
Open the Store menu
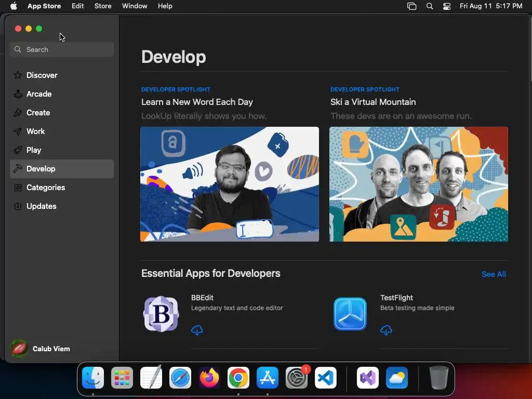tap(103, 6)
